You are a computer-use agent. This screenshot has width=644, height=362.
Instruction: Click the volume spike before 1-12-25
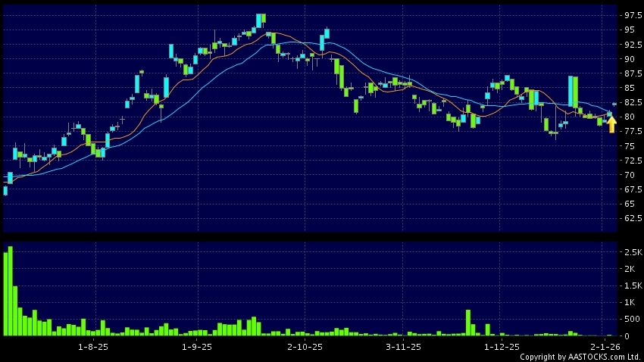pos(468,323)
